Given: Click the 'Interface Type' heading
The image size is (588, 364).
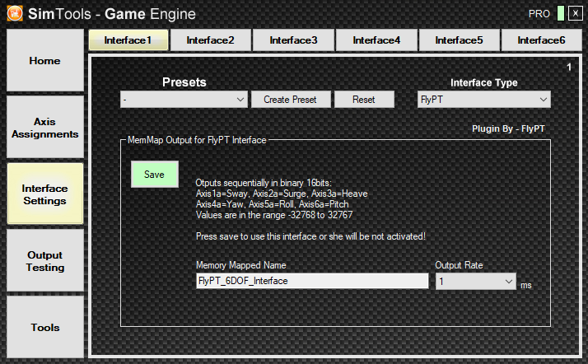Looking at the screenshot, I should tap(483, 82).
